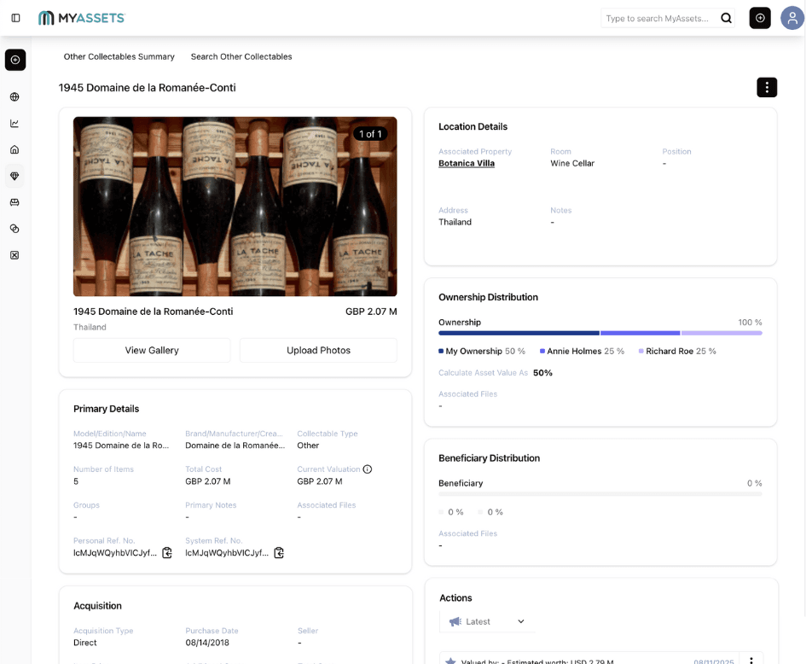812x664 pixels.
Task: Click the black add button in header
Action: tap(759, 18)
